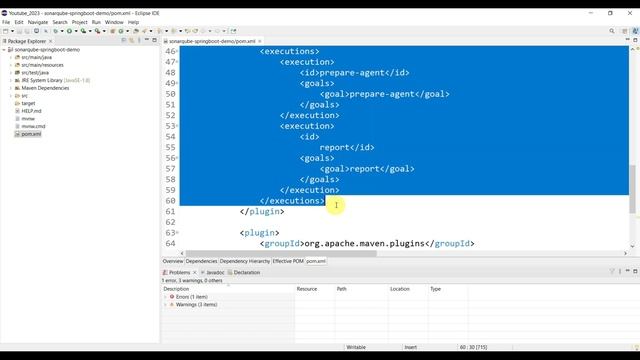640x360 pixels.
Task: Expand the src/test/java folder
Action: pos(11,73)
